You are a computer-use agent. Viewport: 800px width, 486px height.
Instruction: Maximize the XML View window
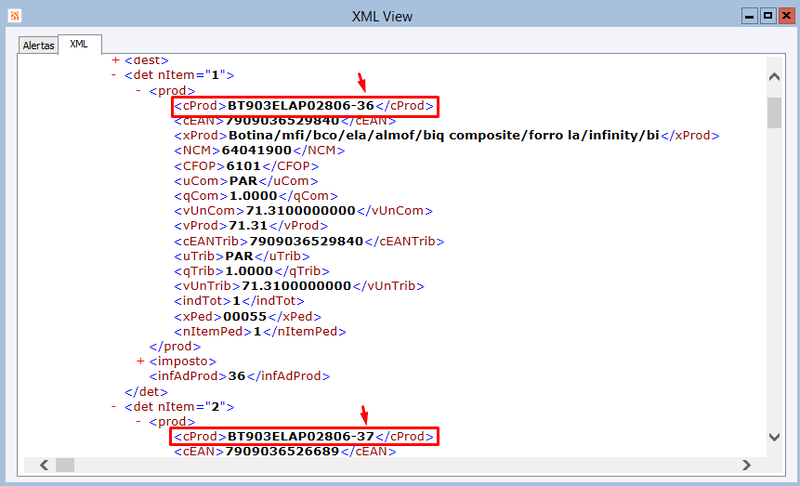point(767,16)
